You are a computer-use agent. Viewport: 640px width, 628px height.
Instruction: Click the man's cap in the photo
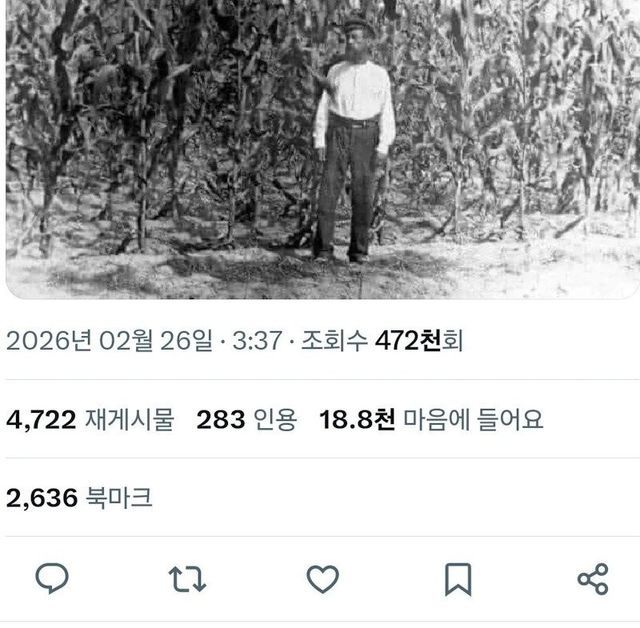(x=358, y=26)
